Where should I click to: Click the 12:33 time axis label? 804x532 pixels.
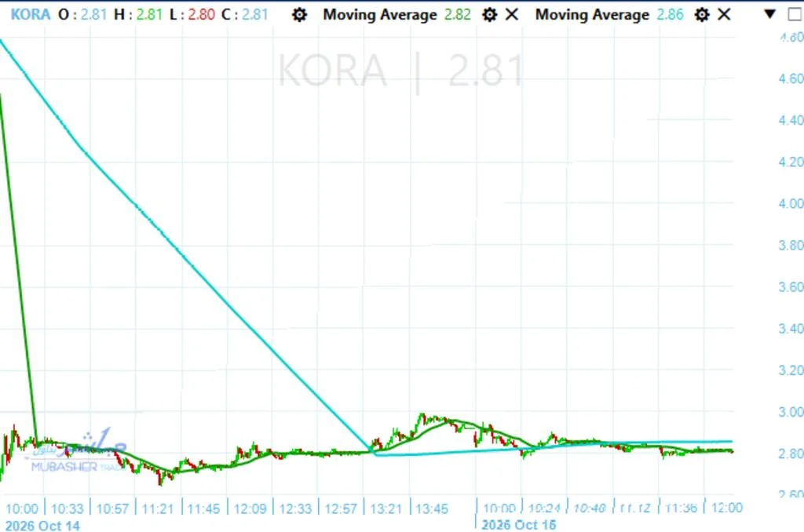(x=296, y=509)
